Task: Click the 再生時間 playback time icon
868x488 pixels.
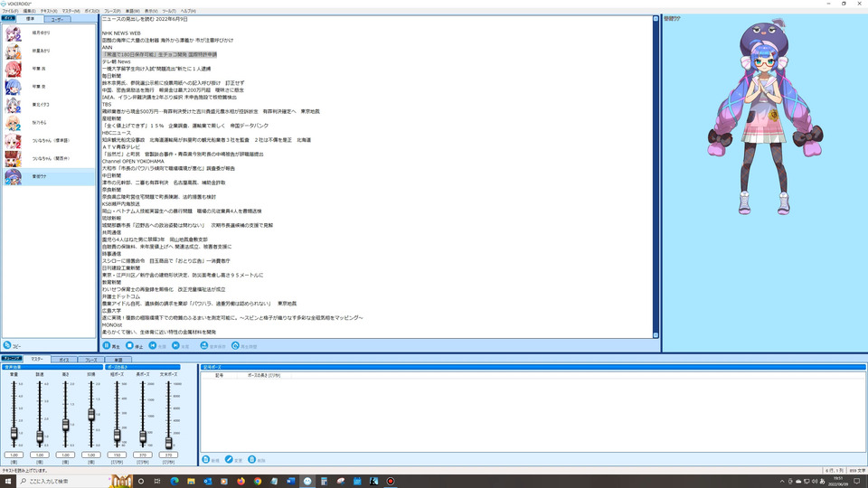Action: 235,346
